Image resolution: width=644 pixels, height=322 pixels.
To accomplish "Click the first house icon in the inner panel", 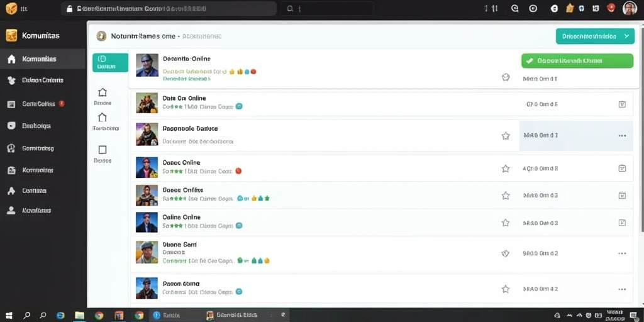I will pyautogui.click(x=103, y=92).
